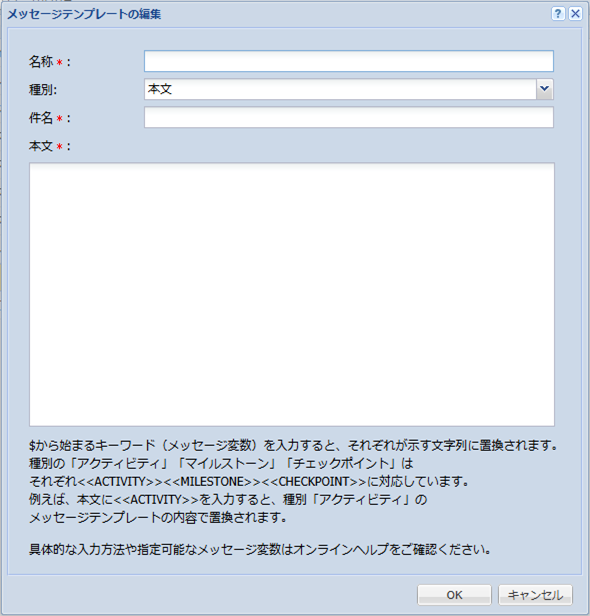
Task: Focus the 名称 text field
Action: 349,61
